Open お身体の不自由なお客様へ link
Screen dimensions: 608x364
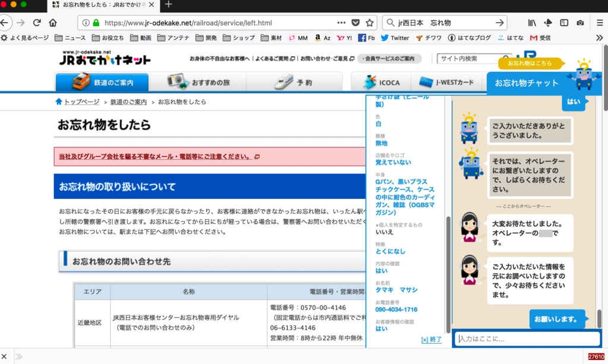pyautogui.click(x=220, y=59)
